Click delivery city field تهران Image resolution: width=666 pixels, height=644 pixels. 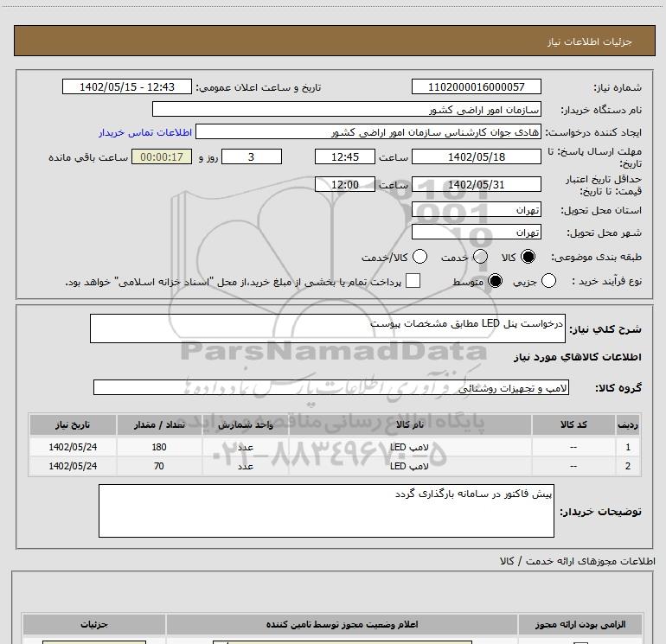[476, 233]
